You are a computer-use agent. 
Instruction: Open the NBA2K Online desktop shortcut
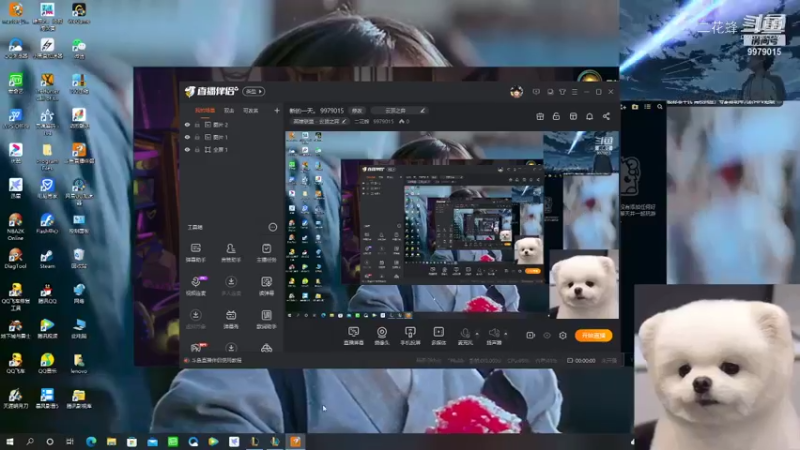click(x=15, y=227)
